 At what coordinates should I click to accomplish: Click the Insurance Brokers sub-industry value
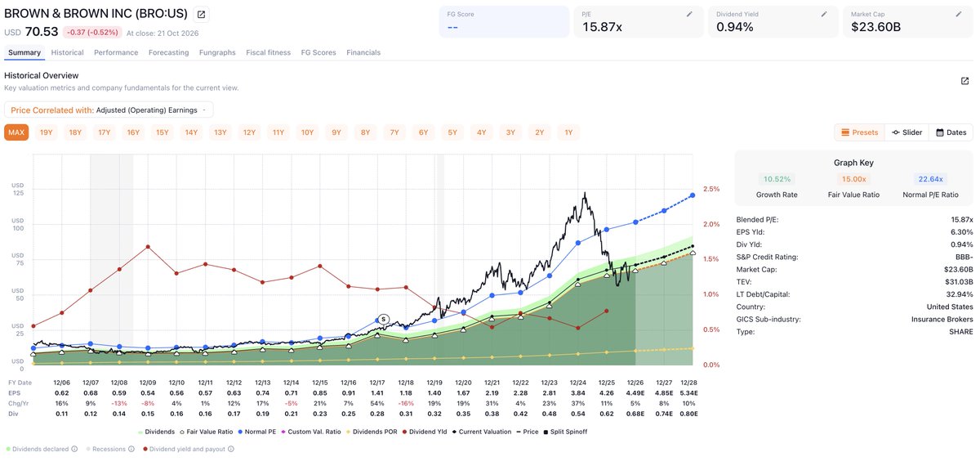[943, 319]
